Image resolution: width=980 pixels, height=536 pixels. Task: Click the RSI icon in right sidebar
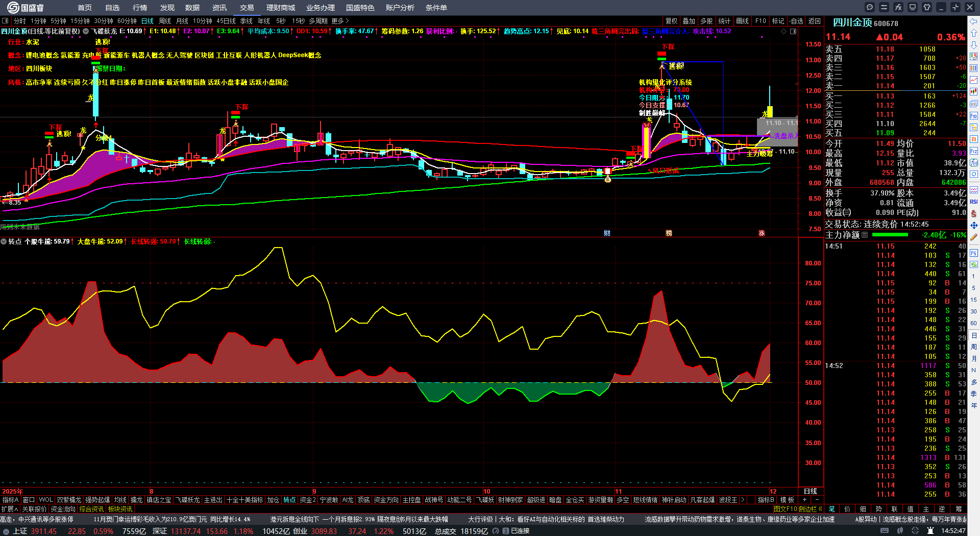(974, 202)
